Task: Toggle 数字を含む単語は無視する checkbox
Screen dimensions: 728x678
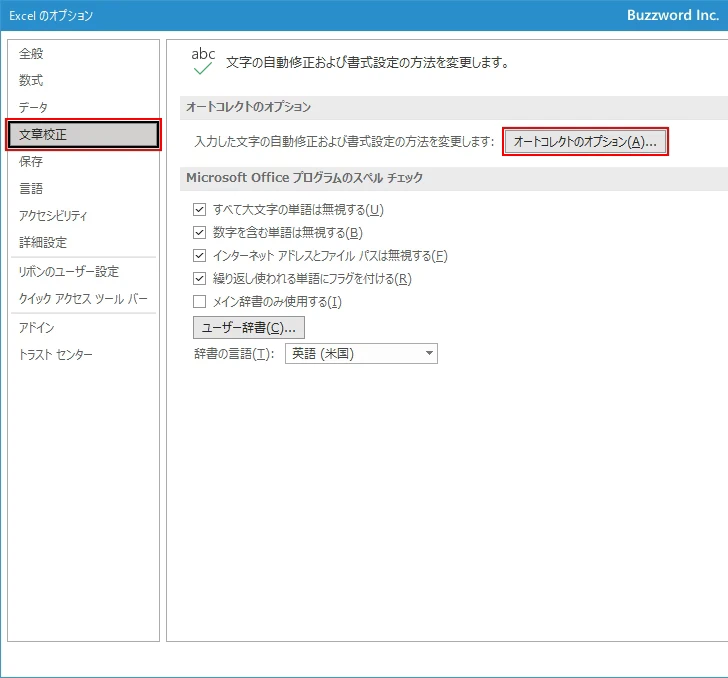Action: point(200,232)
